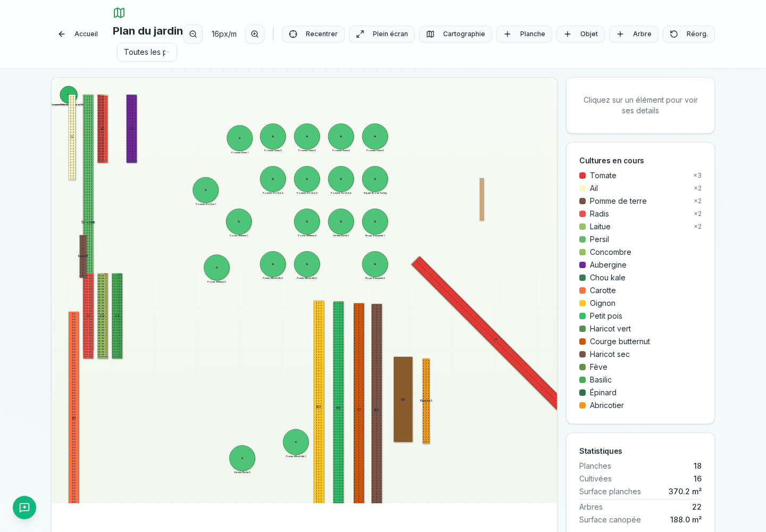
Task: Click the back arrow next to Accueil
Action: point(62,34)
